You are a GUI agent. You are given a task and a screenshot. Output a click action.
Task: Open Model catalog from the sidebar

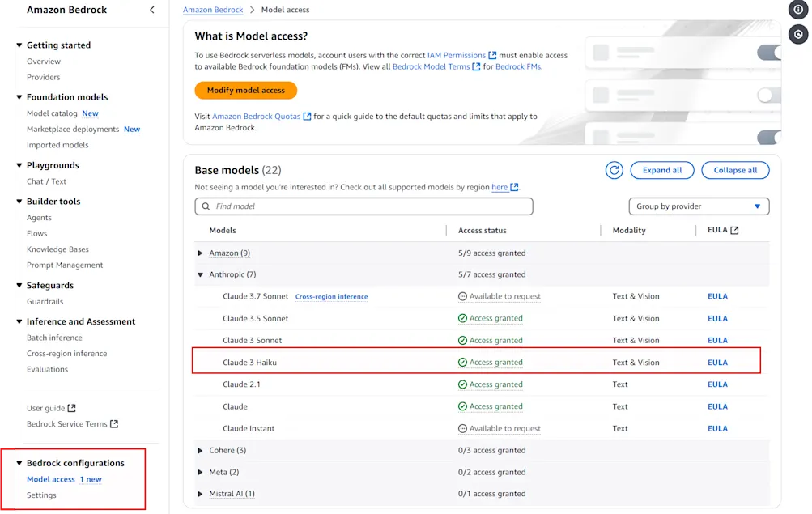pos(52,113)
